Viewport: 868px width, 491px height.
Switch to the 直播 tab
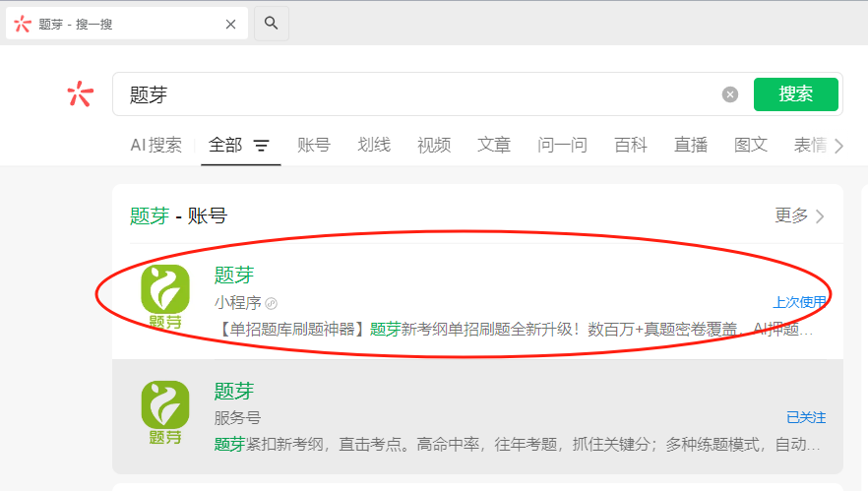(691, 145)
